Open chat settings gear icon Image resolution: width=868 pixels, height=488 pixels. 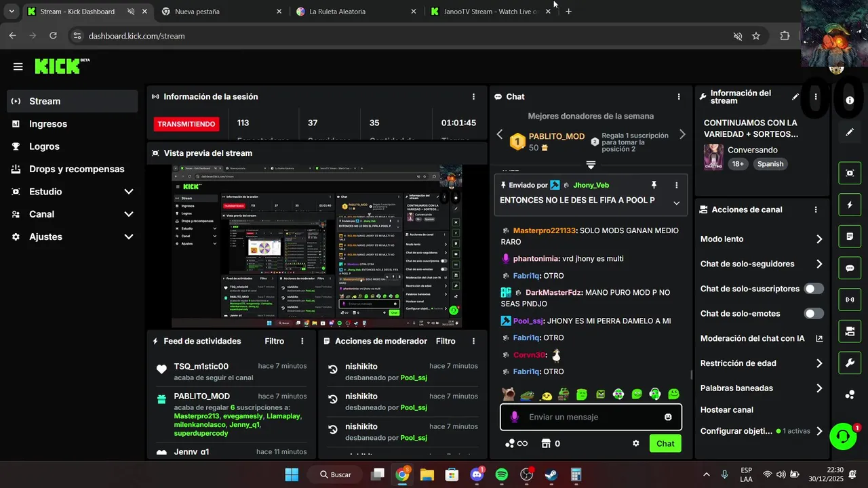(x=636, y=443)
